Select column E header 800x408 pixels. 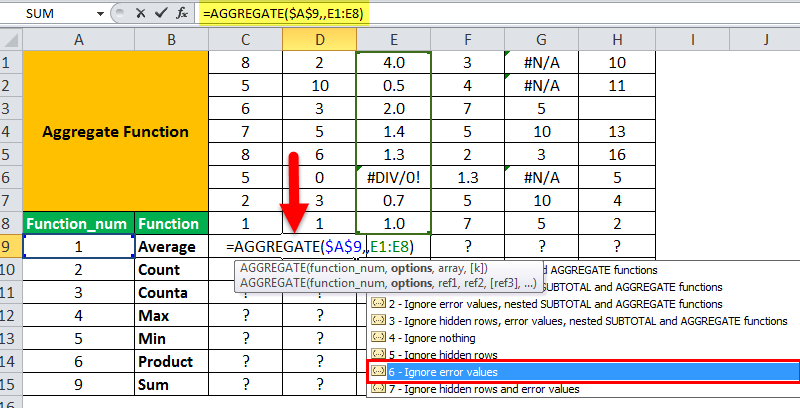coord(393,39)
